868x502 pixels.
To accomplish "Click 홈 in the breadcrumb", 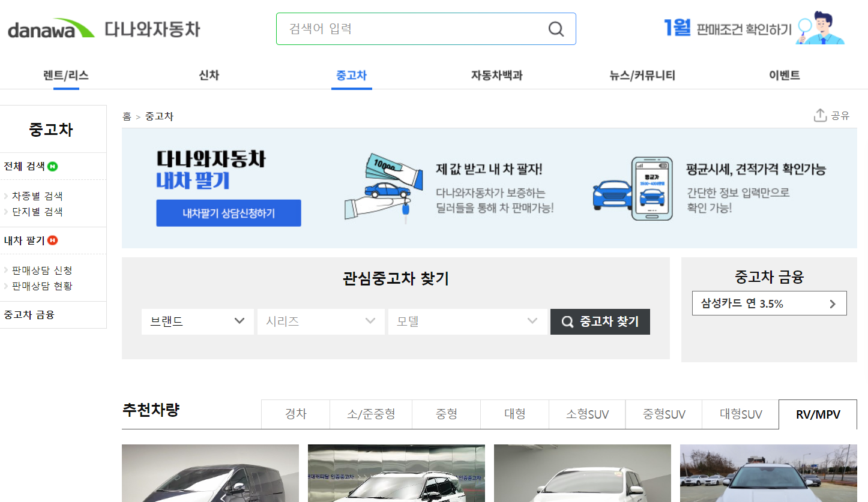I will click(127, 116).
